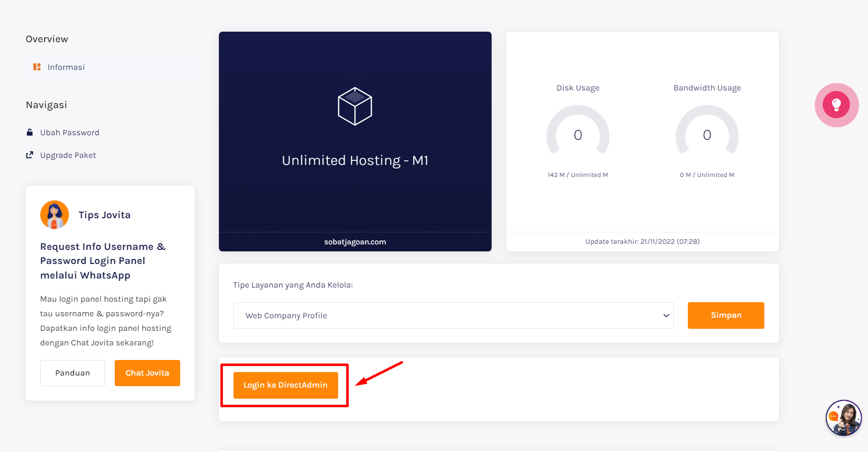Screen dimensions: 868x452
Task: Click the Informasi dashboard icon
Action: (x=37, y=67)
